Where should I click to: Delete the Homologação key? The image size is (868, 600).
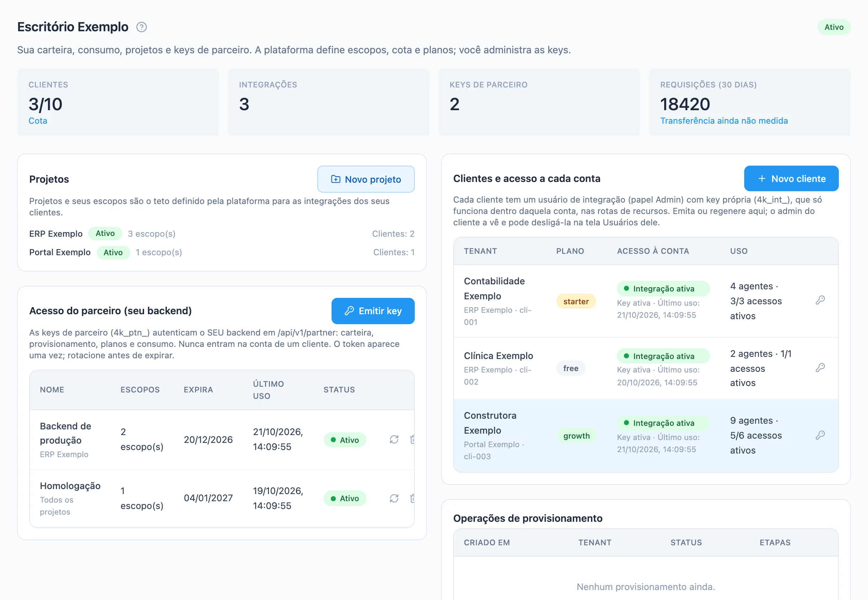pyautogui.click(x=412, y=498)
